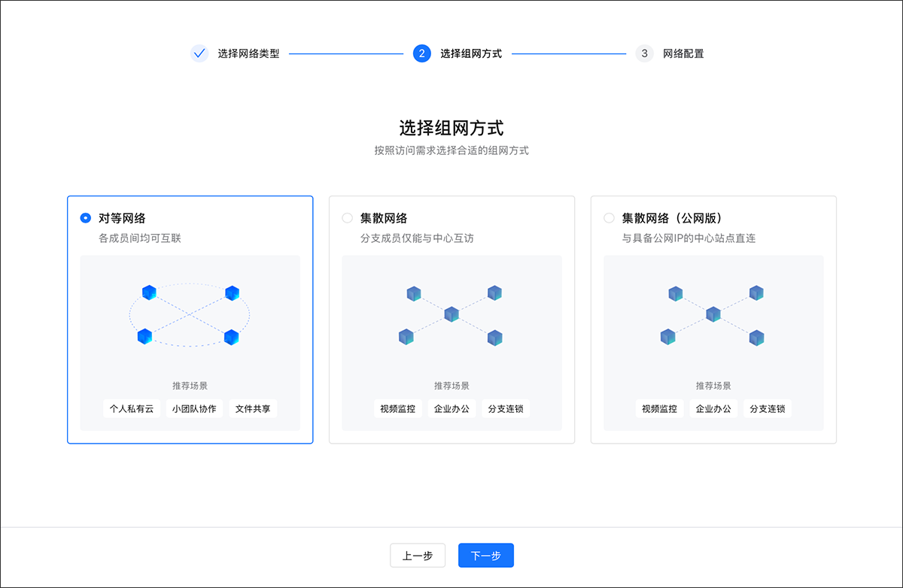Click the step 2 circle icon
The width and height of the screenshot is (903, 588).
tap(422, 53)
